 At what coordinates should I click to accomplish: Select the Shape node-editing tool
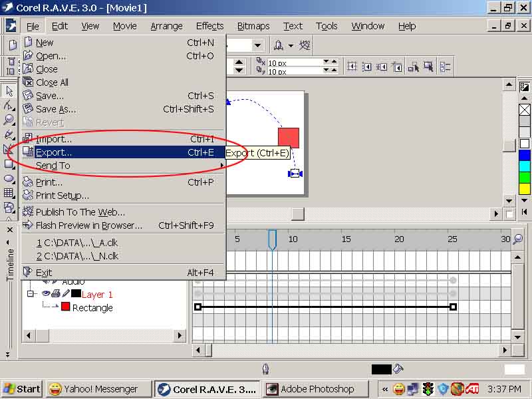(x=9, y=106)
